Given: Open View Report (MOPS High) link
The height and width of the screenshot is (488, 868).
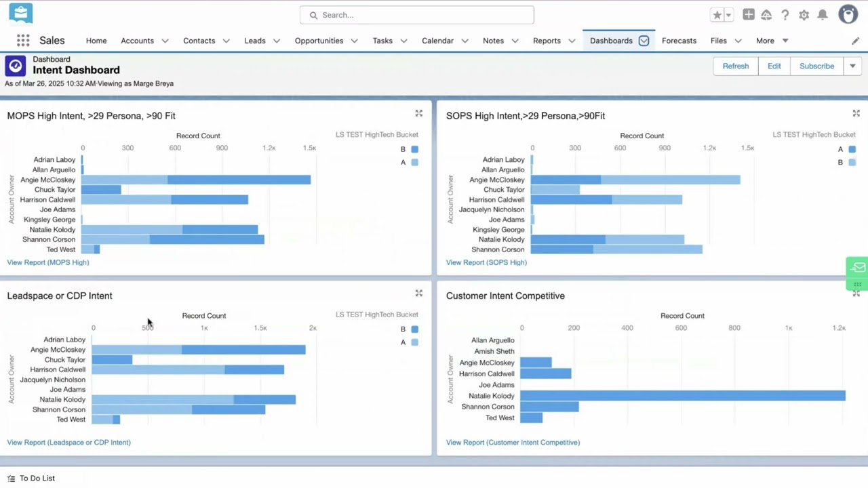Looking at the screenshot, I should click(48, 262).
